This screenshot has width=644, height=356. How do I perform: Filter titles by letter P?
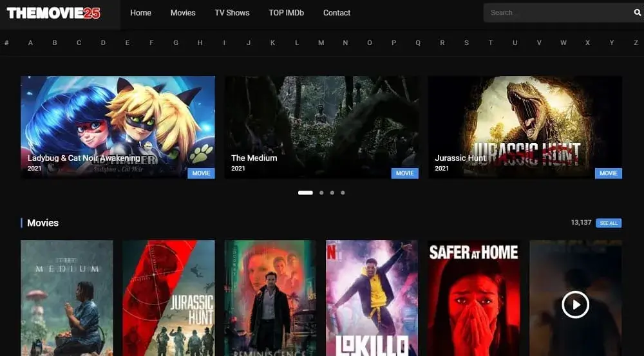tap(394, 42)
